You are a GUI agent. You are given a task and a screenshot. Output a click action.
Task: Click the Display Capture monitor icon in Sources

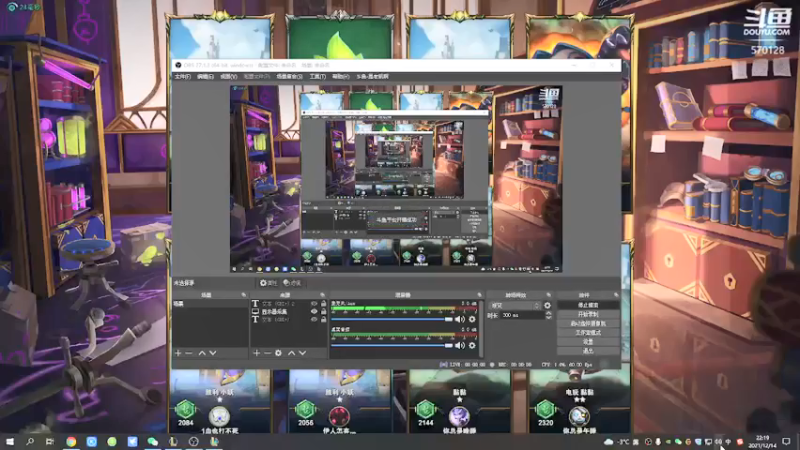[255, 311]
